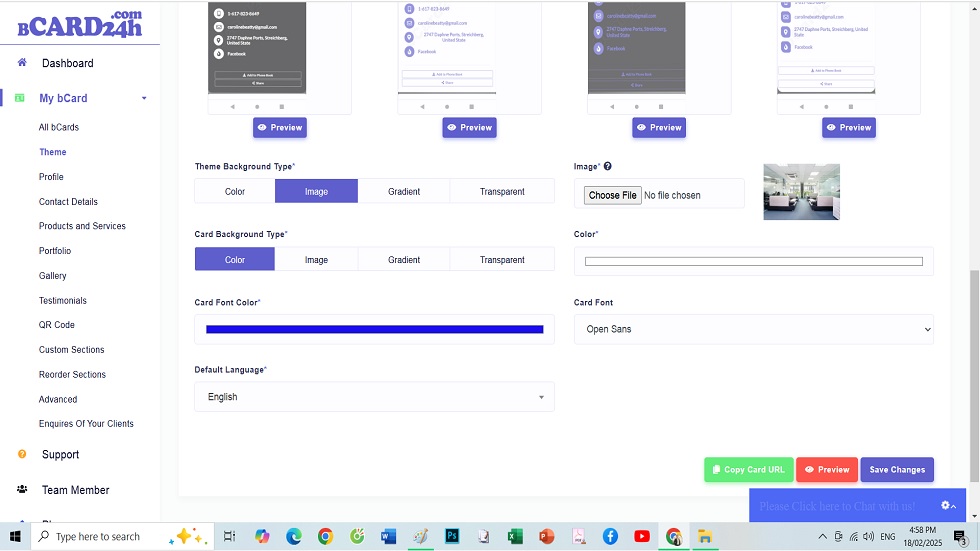
Task: Set Card Background Type to Transparent
Action: pos(502,259)
